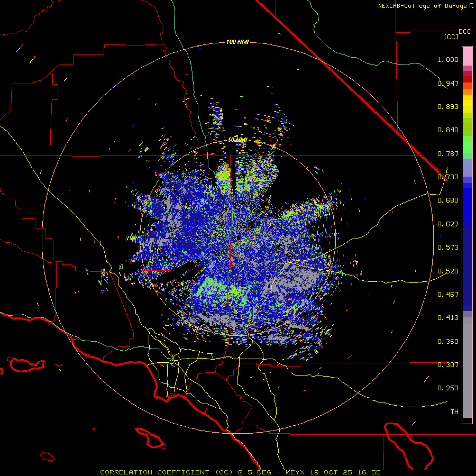Screen dimensions: 476x476
Task: Click the 0.360 scale value
Action: pyautogui.click(x=448, y=342)
